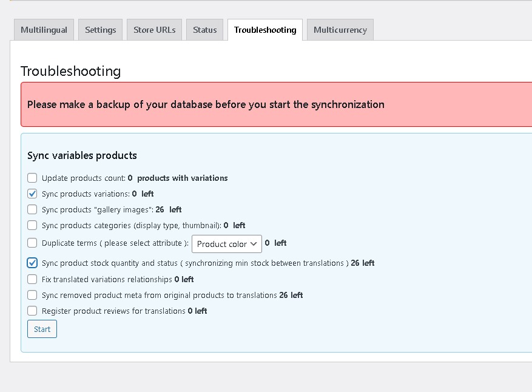Switch to the Multicurrency tab

pyautogui.click(x=340, y=30)
